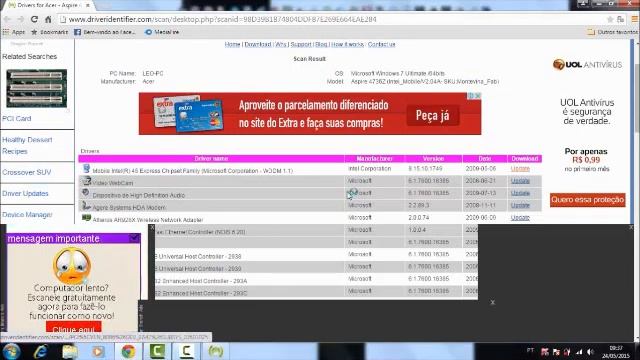640x360 pixels.
Task: Reload the page with the refresh icon
Action: (34, 19)
